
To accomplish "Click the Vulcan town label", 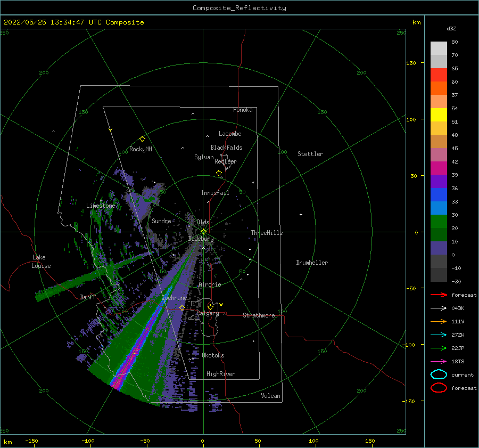I will click(x=271, y=395).
